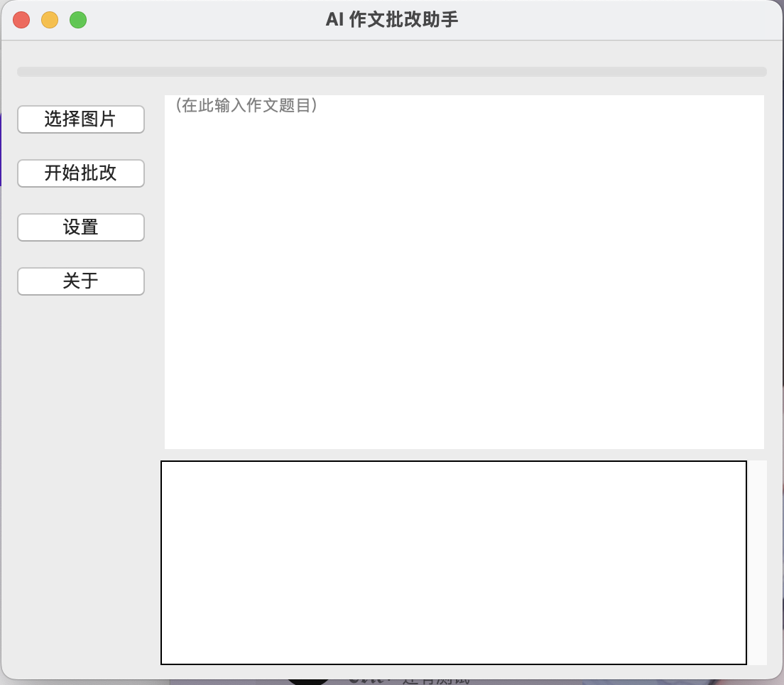Close the AI 作文批改助手 window
The image size is (784, 685).
click(x=21, y=20)
